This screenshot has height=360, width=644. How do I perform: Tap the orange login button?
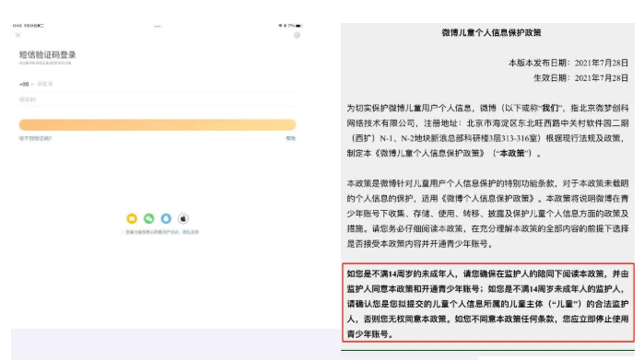coord(158,125)
